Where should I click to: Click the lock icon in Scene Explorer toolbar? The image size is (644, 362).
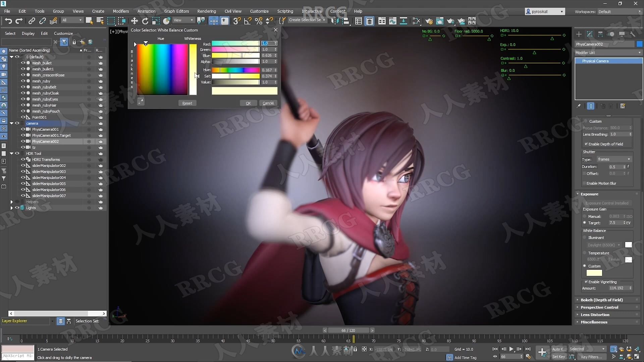point(74,42)
